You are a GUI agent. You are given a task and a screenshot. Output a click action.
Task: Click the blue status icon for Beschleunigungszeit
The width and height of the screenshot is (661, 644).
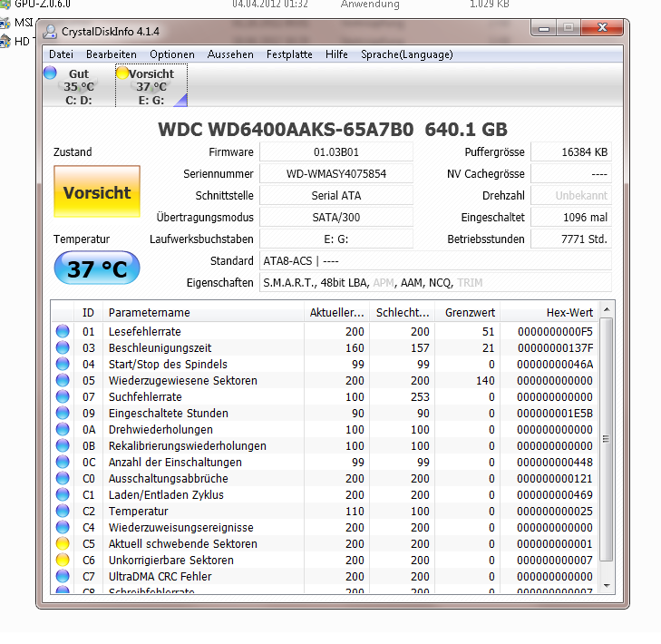(63, 348)
